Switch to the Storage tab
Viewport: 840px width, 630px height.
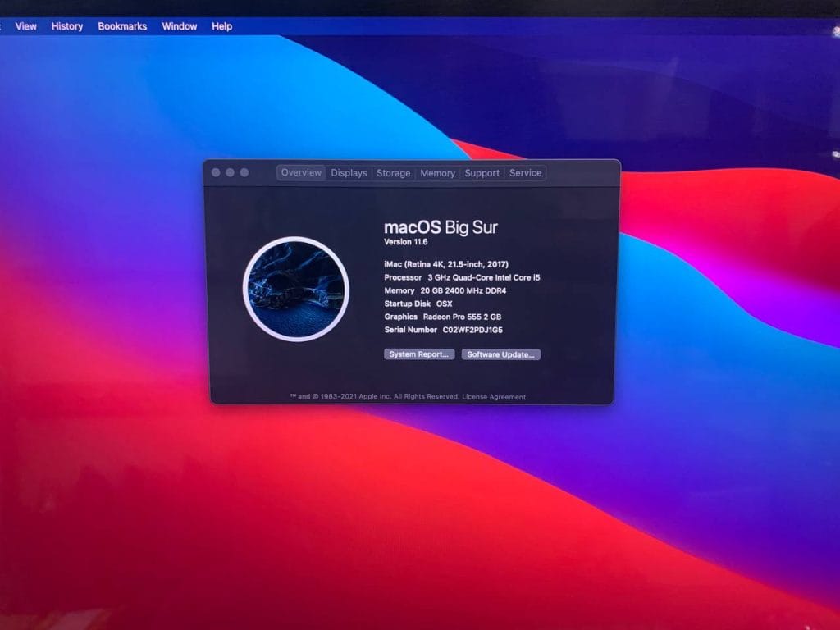394,173
